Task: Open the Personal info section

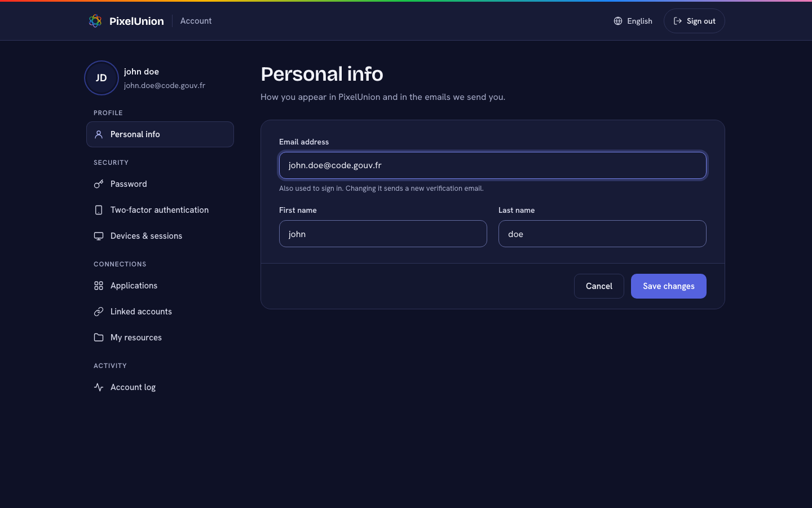Action: (x=160, y=134)
